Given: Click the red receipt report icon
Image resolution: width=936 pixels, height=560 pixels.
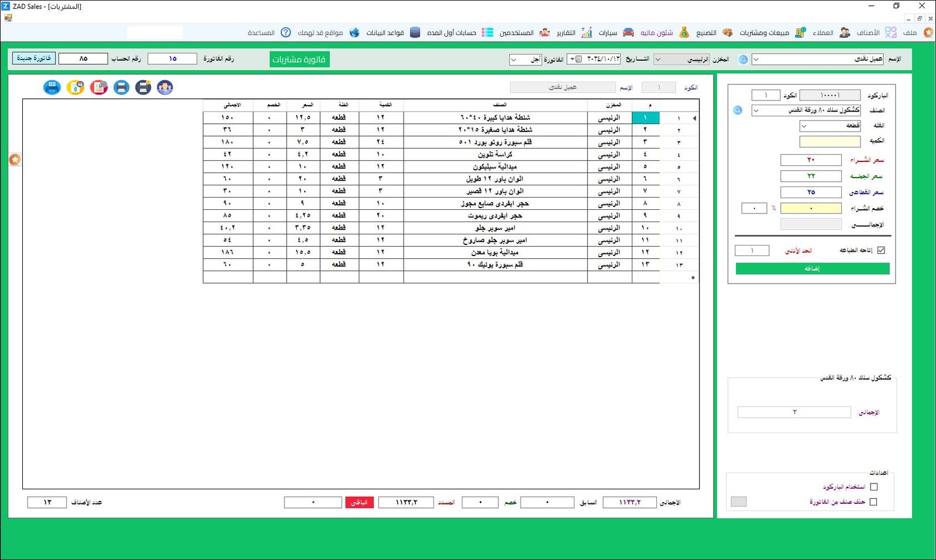Looking at the screenshot, I should (99, 88).
